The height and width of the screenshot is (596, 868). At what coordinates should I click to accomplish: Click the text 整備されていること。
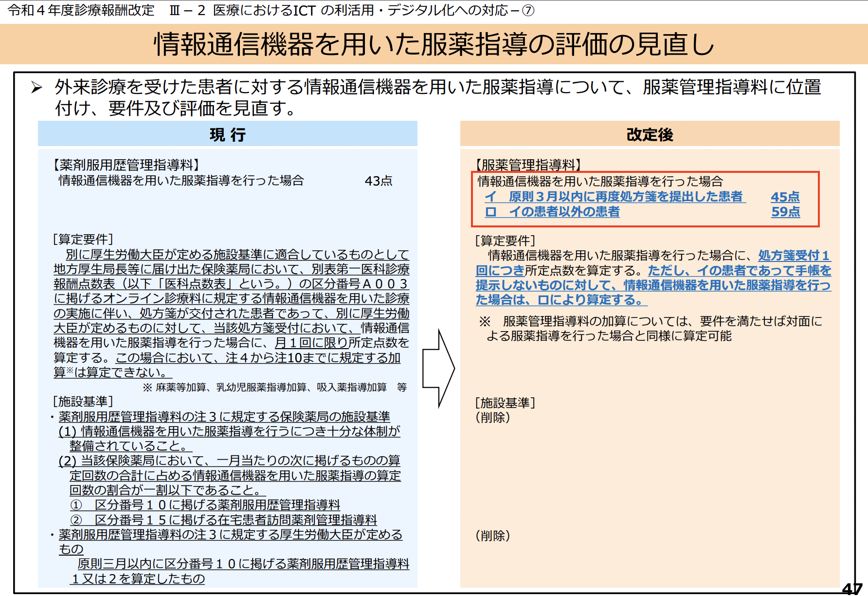pyautogui.click(x=130, y=446)
